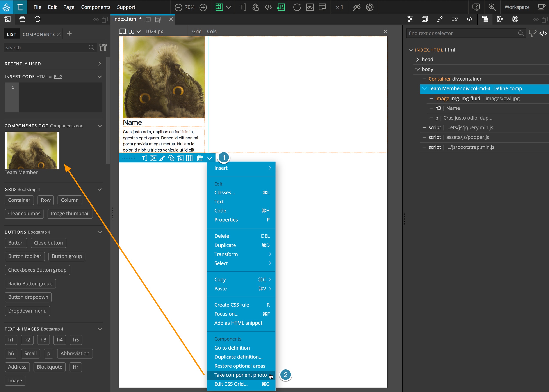
Task: Select Container div.container in tree
Action: [x=455, y=79]
